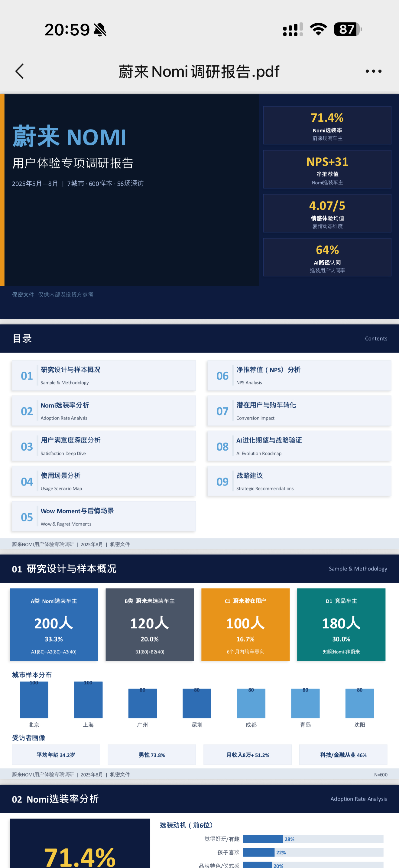Tap the 71.4% Nomi选装率 stat card
The image size is (399, 868).
pos(327,125)
